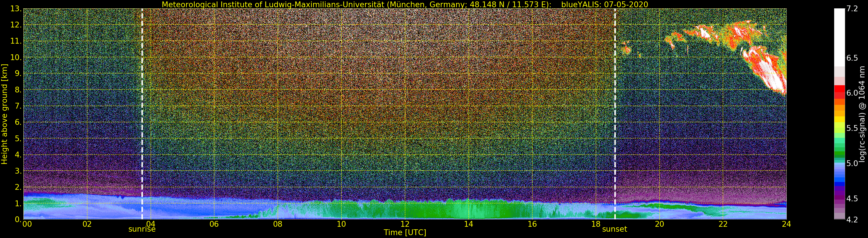This screenshot has height=238, width=868.
Task: Click the '6.5' value on the colorbar
Action: point(852,58)
